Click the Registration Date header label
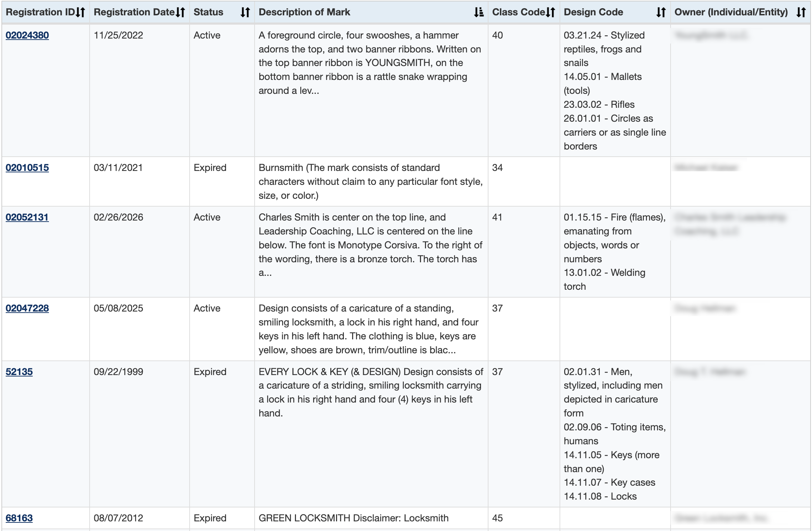 (x=134, y=12)
